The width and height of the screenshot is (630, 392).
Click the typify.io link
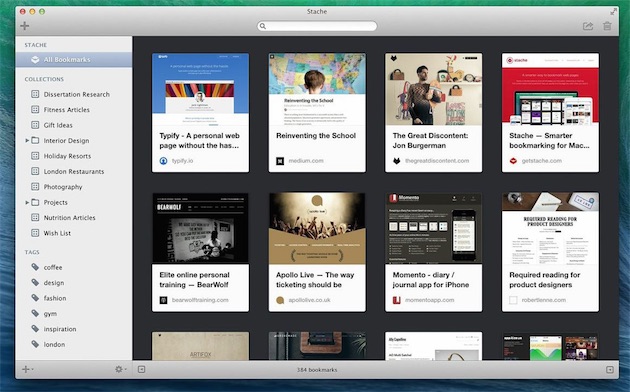[182, 161]
